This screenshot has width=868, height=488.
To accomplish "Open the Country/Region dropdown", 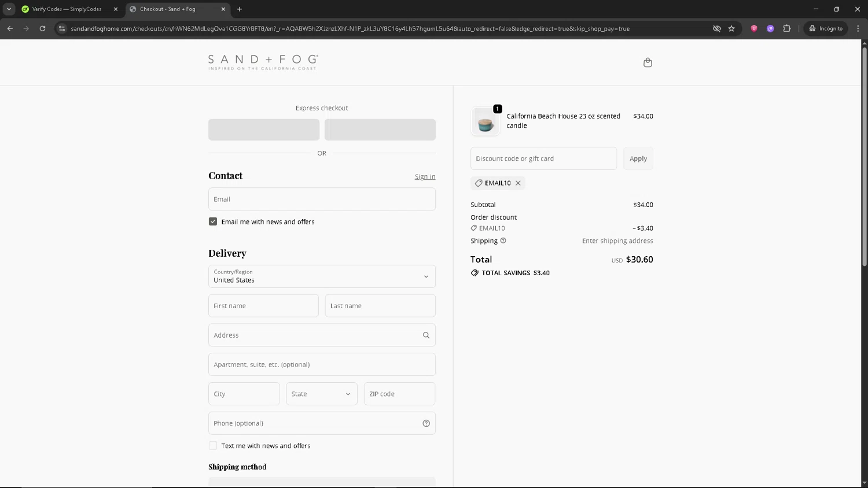I will click(322, 276).
